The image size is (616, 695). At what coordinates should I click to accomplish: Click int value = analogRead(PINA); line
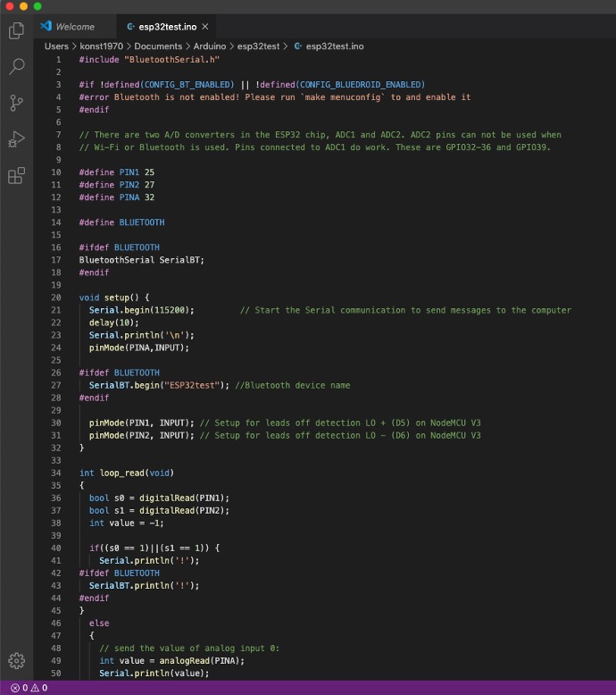(x=171, y=661)
